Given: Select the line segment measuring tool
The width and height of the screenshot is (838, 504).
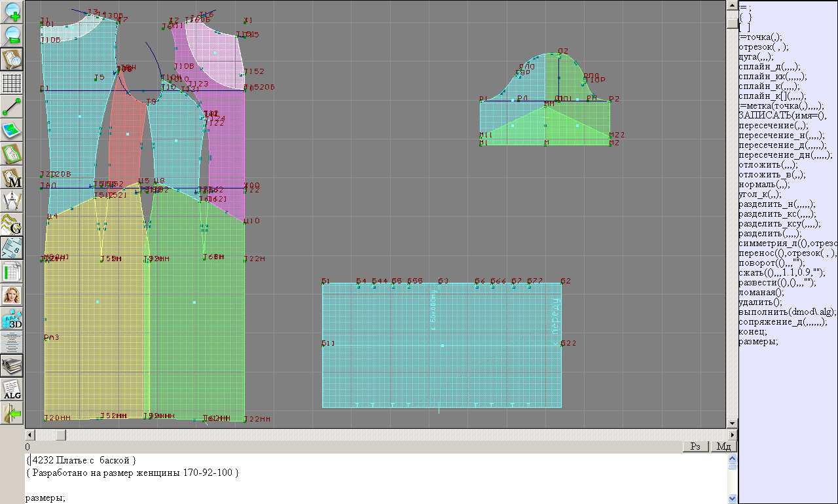Looking at the screenshot, I should click(x=12, y=107).
